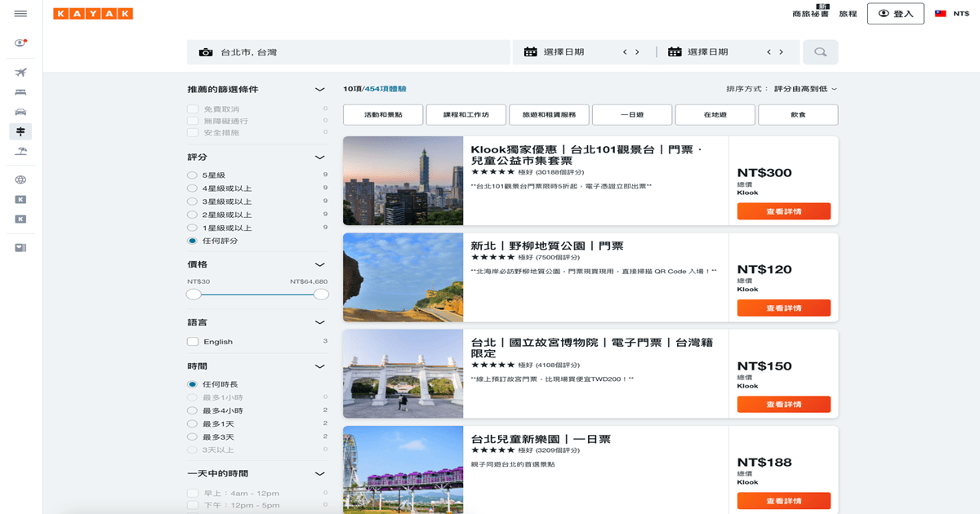Open Trips via the heart card icon
This screenshot has height=514, width=980.
click(20, 248)
